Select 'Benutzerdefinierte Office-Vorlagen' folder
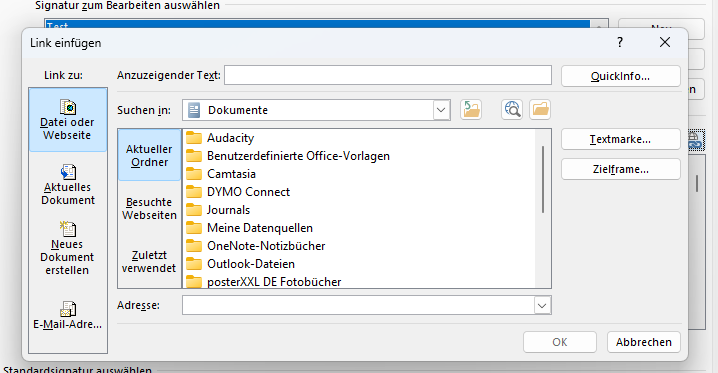 pyautogui.click(x=288, y=156)
